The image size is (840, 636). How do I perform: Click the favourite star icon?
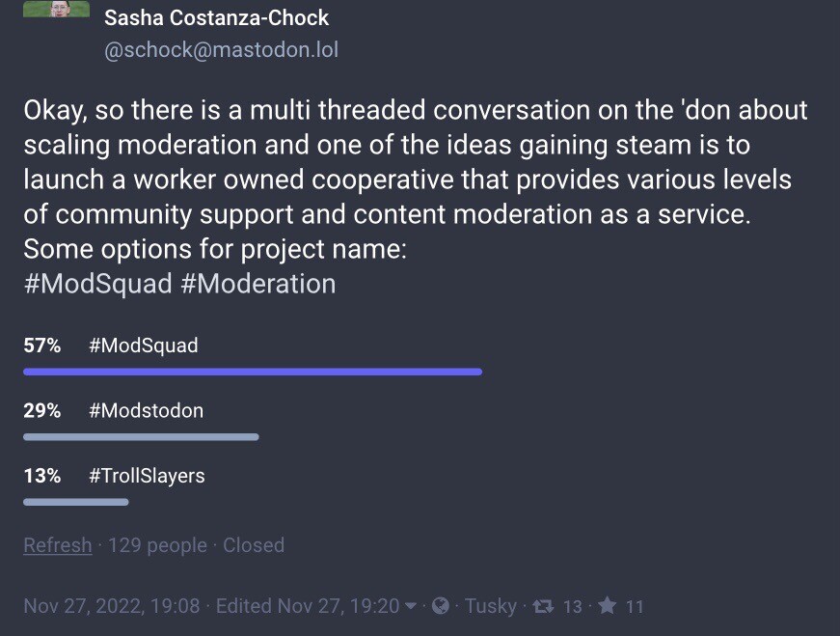(607, 606)
